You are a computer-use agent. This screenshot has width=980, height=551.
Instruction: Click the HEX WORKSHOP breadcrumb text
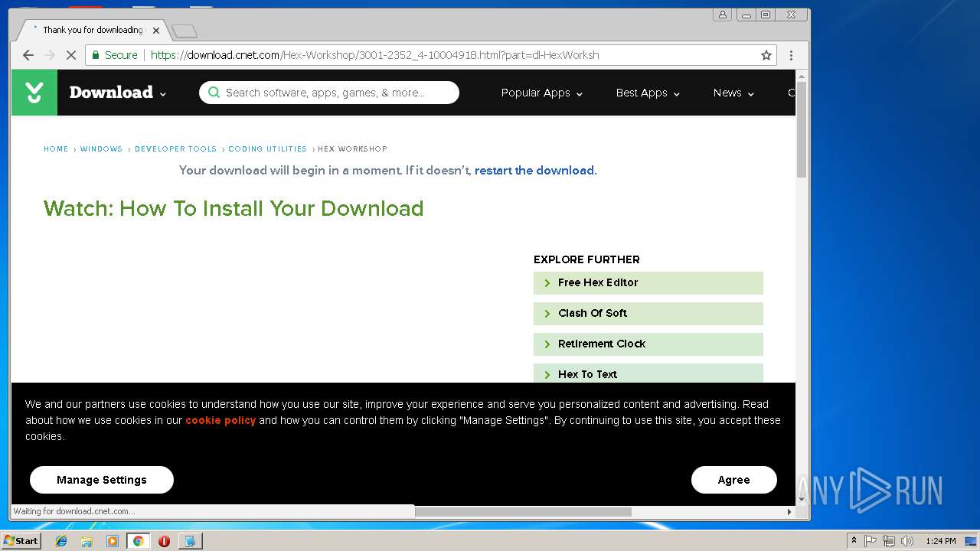pos(353,149)
